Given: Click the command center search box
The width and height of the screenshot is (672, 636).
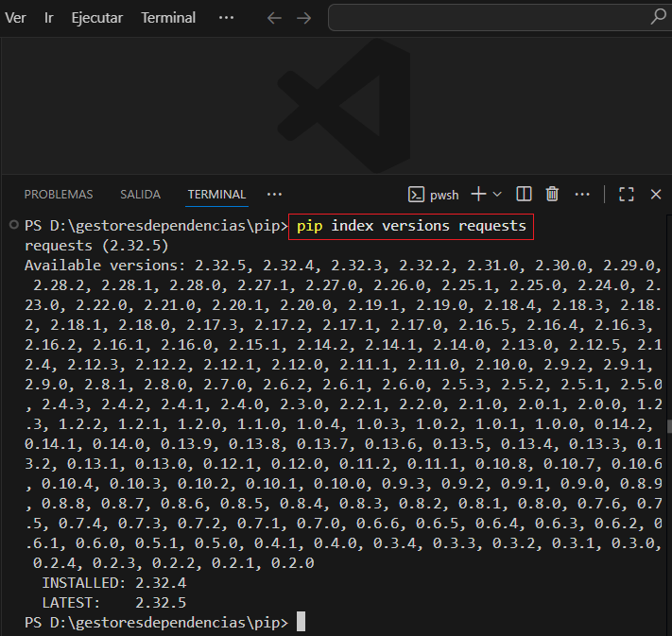Looking at the screenshot, I should 491,17.
